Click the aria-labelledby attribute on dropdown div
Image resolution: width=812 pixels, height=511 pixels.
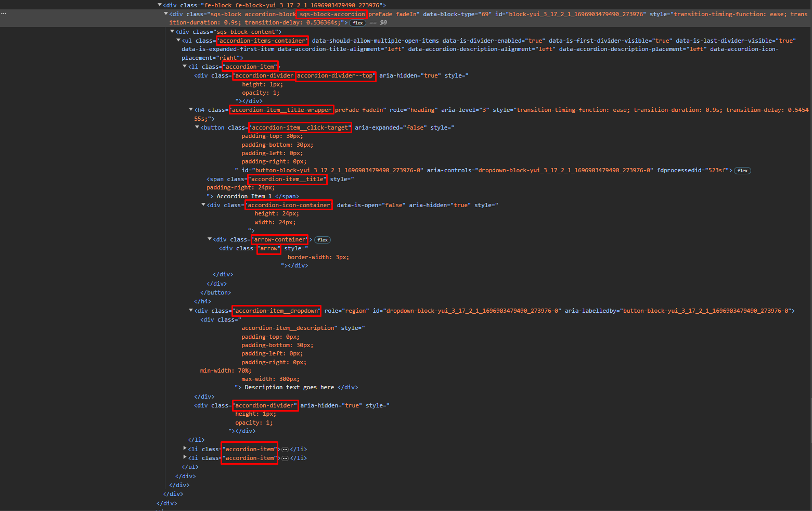(678, 311)
